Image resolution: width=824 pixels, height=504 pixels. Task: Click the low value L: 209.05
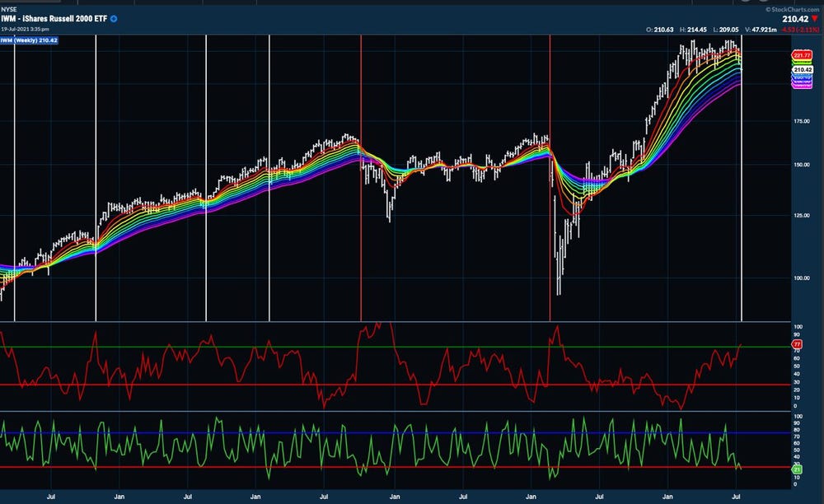click(x=726, y=30)
